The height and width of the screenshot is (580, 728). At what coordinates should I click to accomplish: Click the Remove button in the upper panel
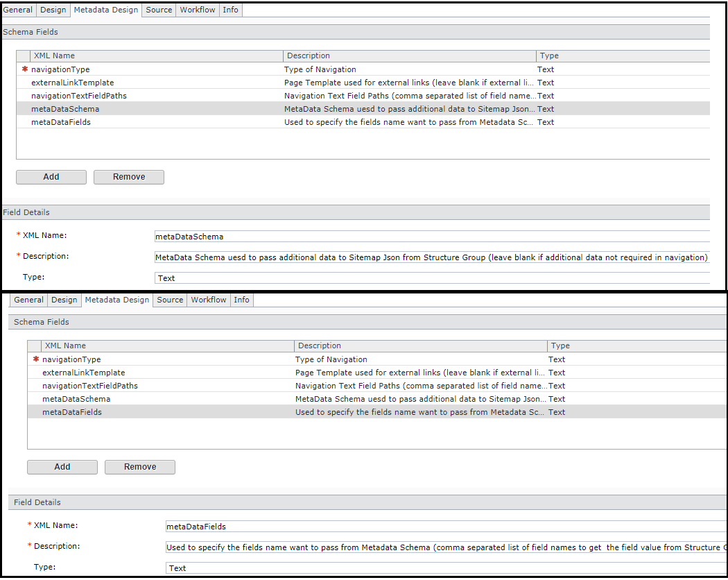pyautogui.click(x=129, y=177)
